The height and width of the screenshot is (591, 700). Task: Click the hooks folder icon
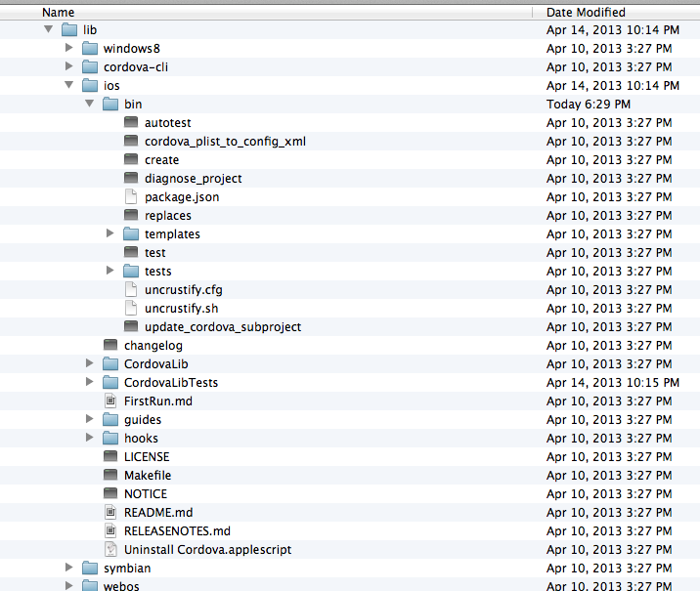click(x=110, y=438)
